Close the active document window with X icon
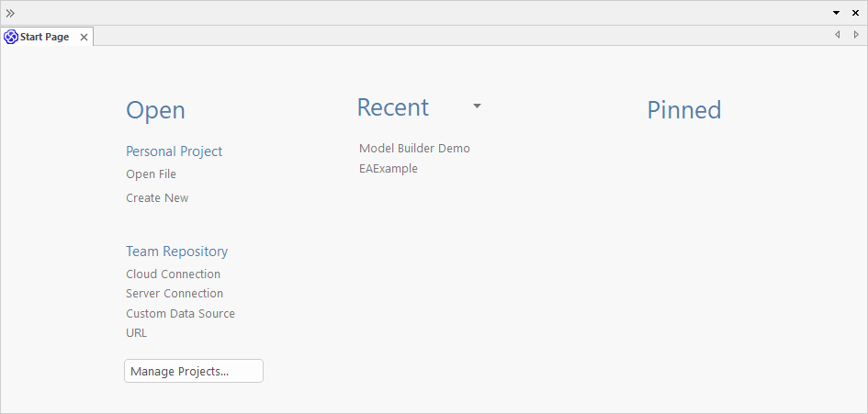This screenshot has width=868, height=414. click(855, 13)
